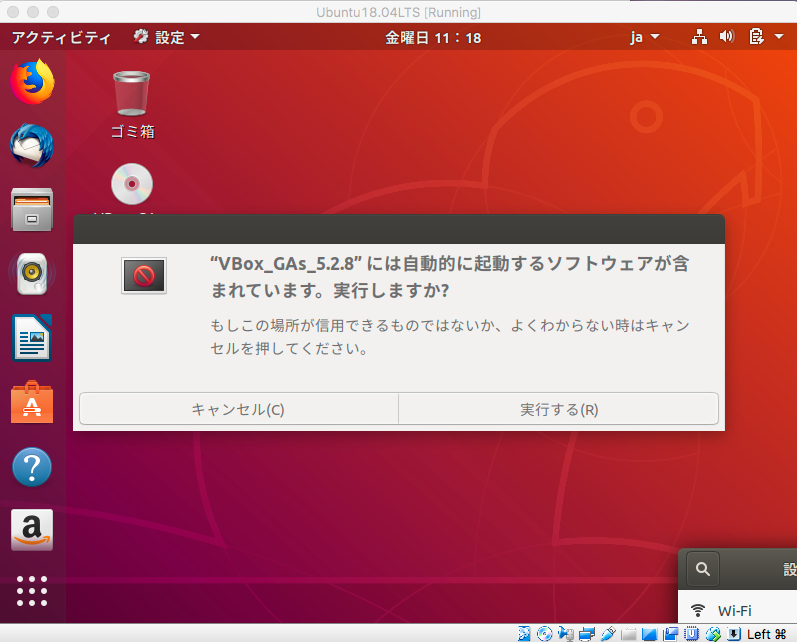Launch Thunderbird mail from the dock
797x642 pixels.
click(x=32, y=146)
